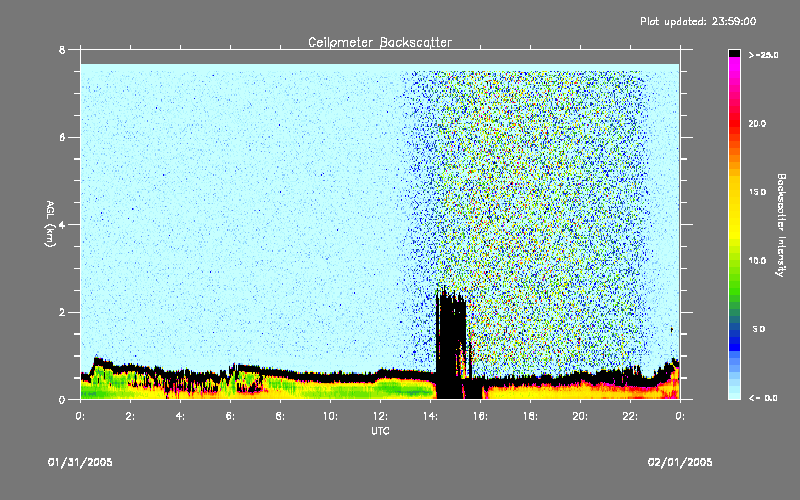Screen dimensions: 800x500
Task: Click the x-axis tick label '14:'
Action: (430, 416)
